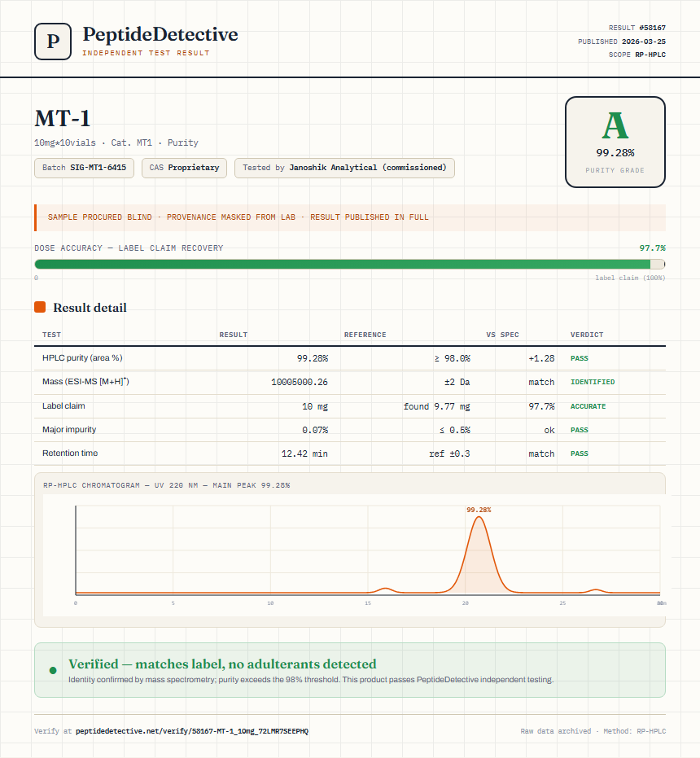The height and width of the screenshot is (758, 700).
Task: Click the VERDICT column header
Action: point(587,335)
